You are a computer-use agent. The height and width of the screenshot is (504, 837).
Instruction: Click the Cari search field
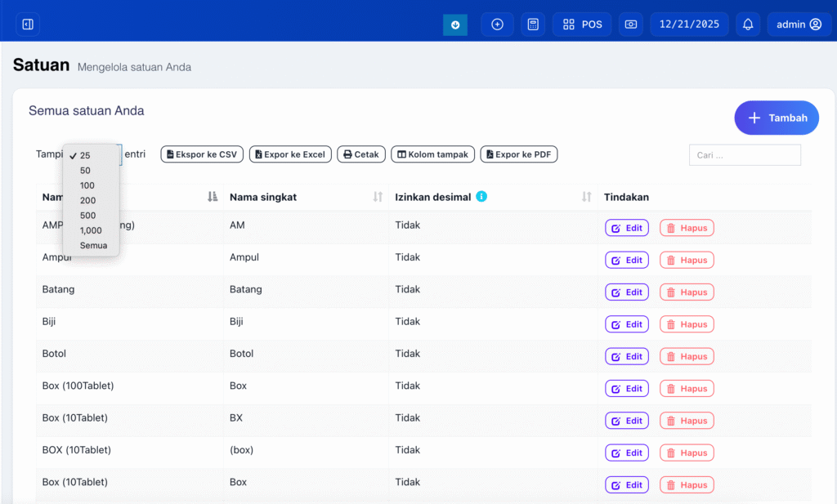point(745,155)
